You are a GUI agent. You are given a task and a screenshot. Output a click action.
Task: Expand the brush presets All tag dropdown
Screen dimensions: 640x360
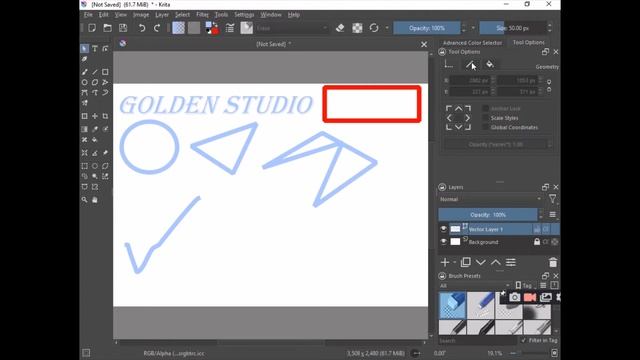[475, 285]
